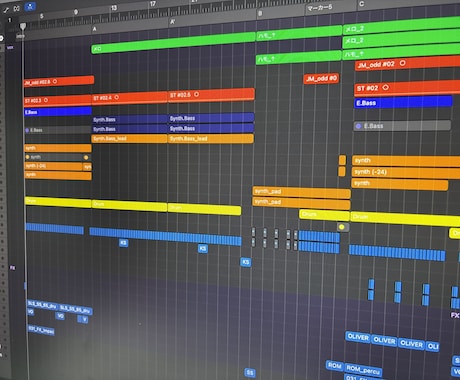Click the automation curve icon in the toolbar
Screen dimensions: 460x380
click(x=6, y=10)
